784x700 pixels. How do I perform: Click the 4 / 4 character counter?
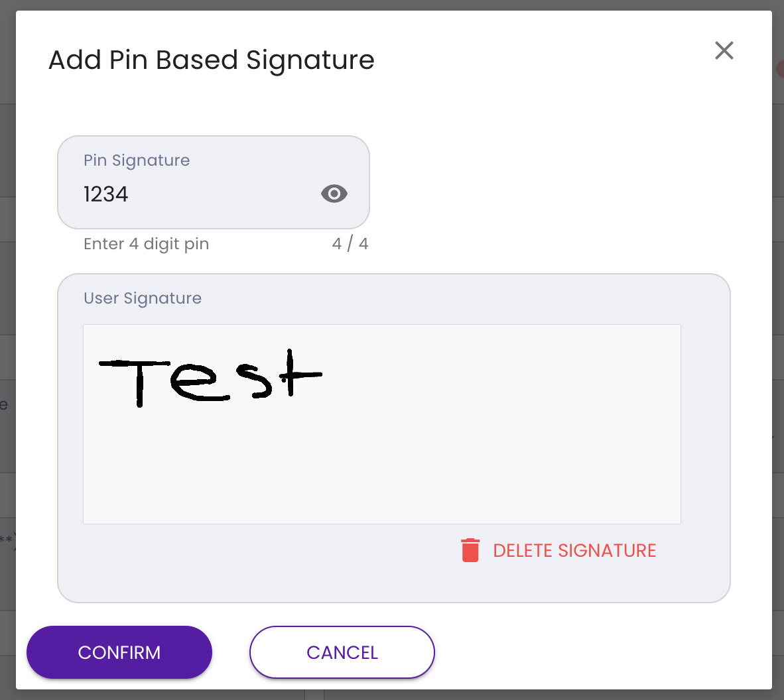click(x=350, y=243)
